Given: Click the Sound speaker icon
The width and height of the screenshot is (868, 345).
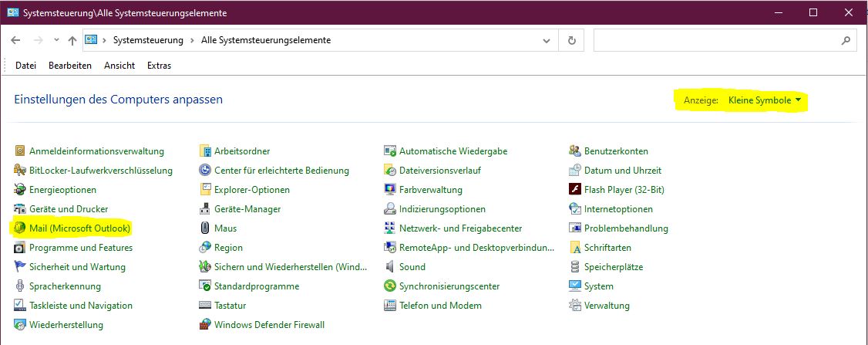Looking at the screenshot, I should [x=390, y=267].
